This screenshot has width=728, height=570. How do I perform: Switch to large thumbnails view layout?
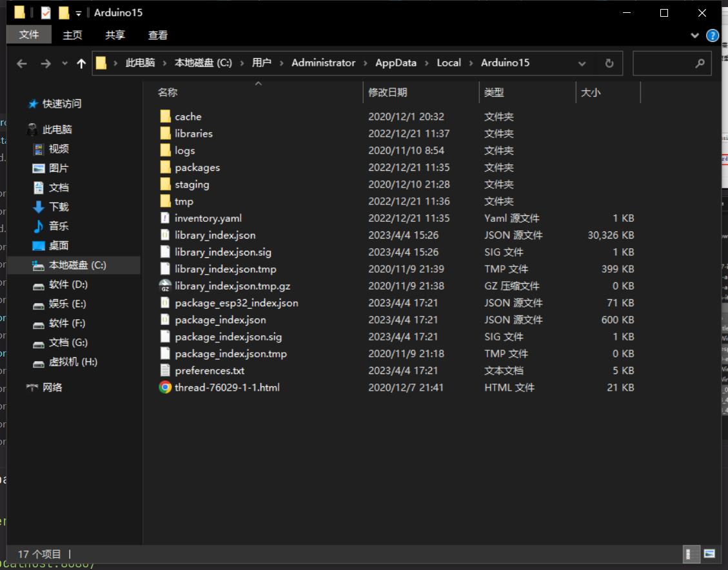coord(709,553)
